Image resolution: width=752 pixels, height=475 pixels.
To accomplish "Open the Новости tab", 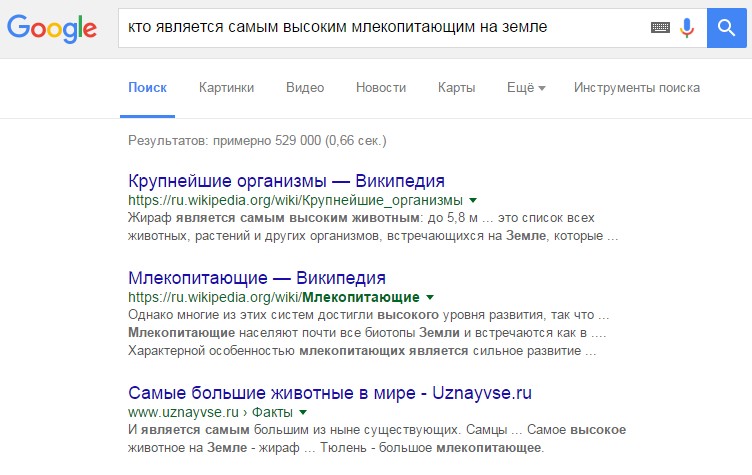I will 381,88.
